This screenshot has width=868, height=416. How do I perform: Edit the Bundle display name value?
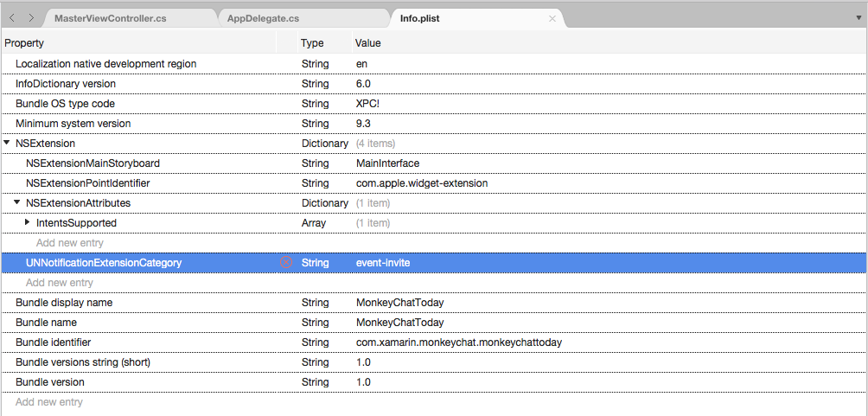399,303
